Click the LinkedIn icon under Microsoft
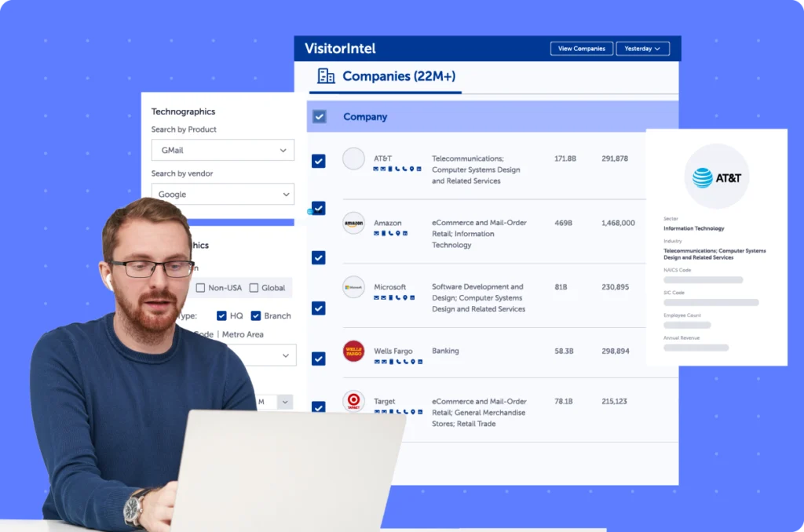 [x=412, y=297]
